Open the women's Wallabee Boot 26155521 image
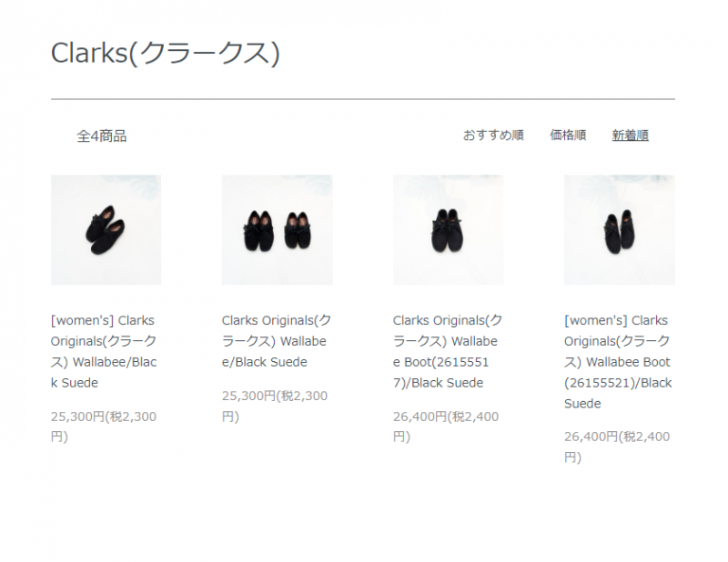The width and height of the screenshot is (728, 562). coord(620,230)
